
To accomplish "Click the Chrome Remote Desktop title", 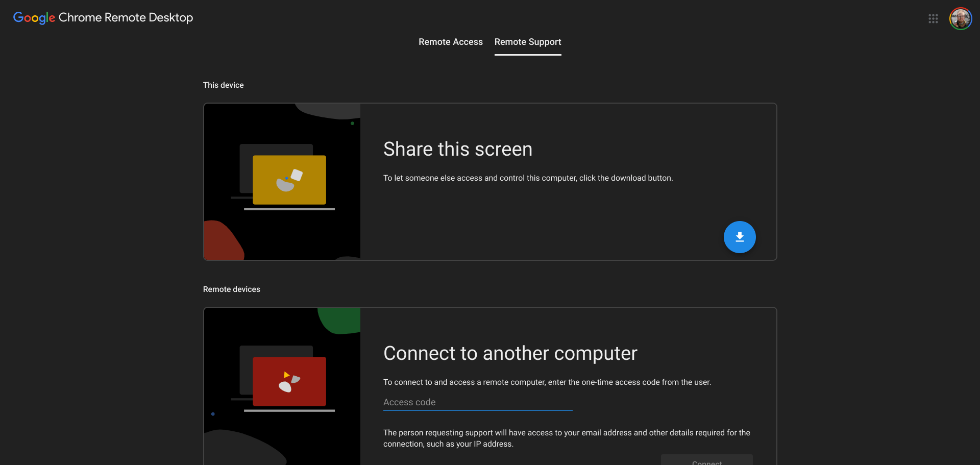I will coord(126,17).
